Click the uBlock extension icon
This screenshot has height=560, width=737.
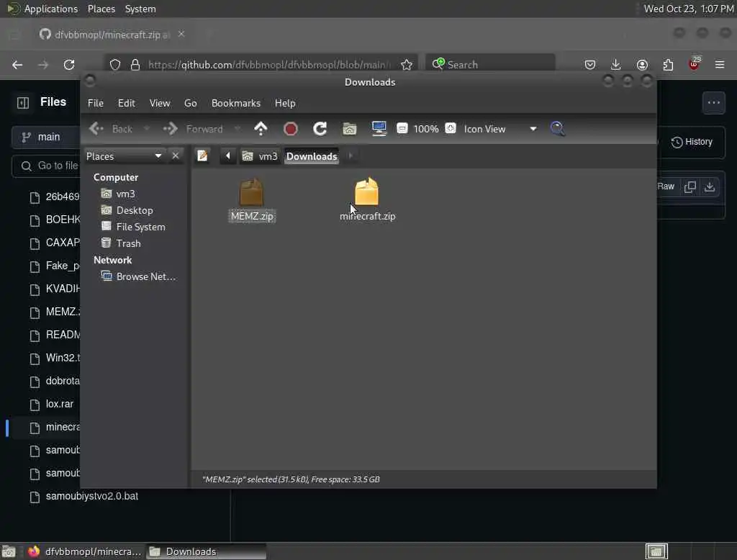[694, 64]
